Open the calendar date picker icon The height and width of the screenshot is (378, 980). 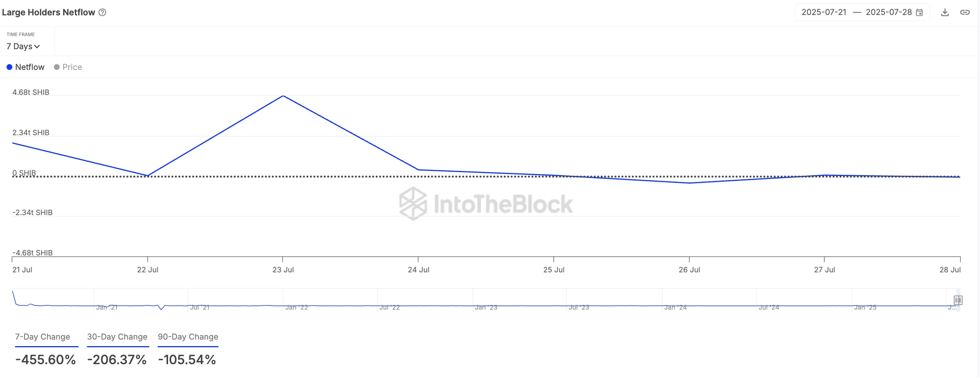[920, 12]
